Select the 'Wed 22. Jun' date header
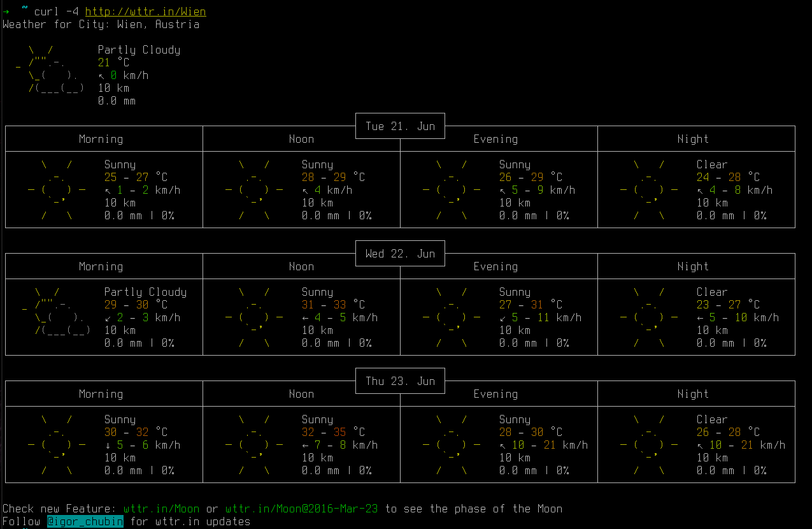The height and width of the screenshot is (529, 812). [x=401, y=254]
